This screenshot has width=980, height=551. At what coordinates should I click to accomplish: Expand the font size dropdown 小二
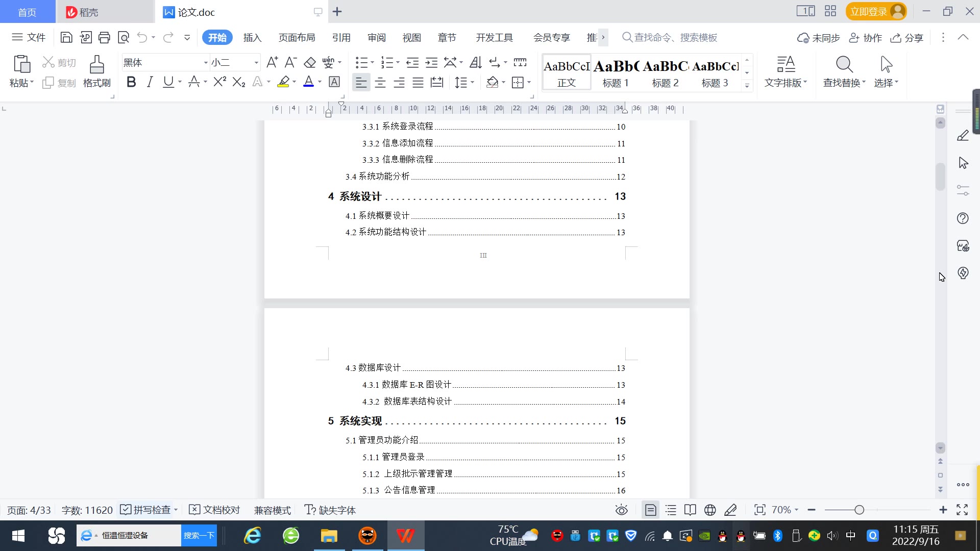coord(256,63)
